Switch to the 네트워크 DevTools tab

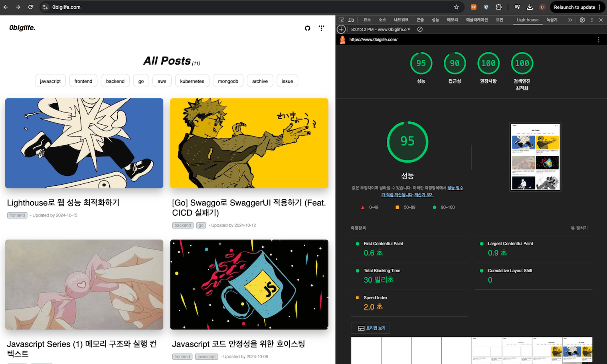click(x=401, y=20)
